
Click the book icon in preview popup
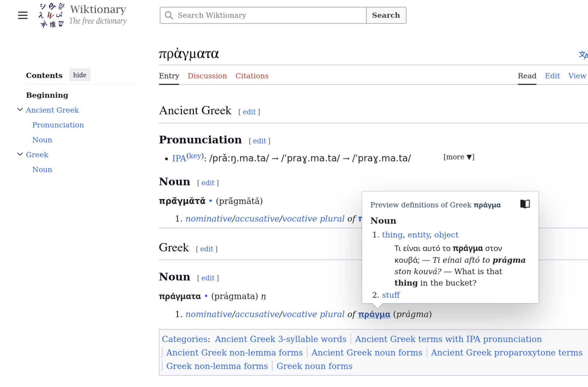pyautogui.click(x=525, y=204)
